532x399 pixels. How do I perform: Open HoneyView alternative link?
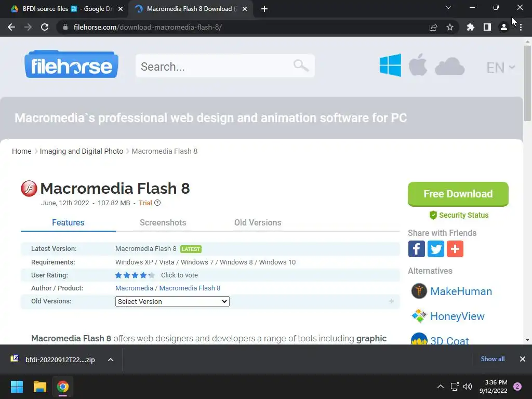pyautogui.click(x=457, y=316)
